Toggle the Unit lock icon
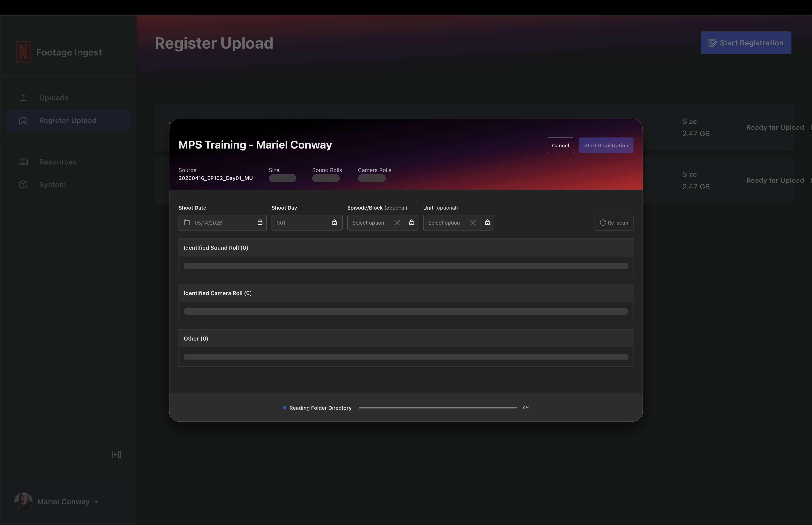 coord(488,222)
